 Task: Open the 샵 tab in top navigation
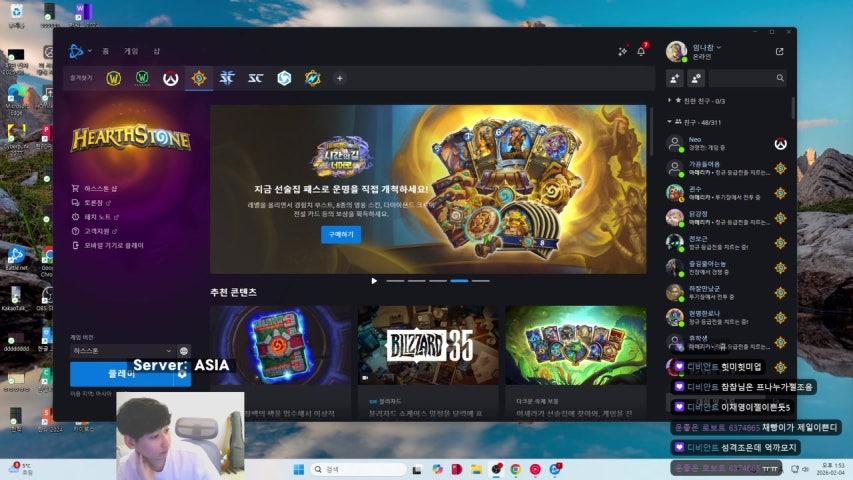pyautogui.click(x=157, y=51)
